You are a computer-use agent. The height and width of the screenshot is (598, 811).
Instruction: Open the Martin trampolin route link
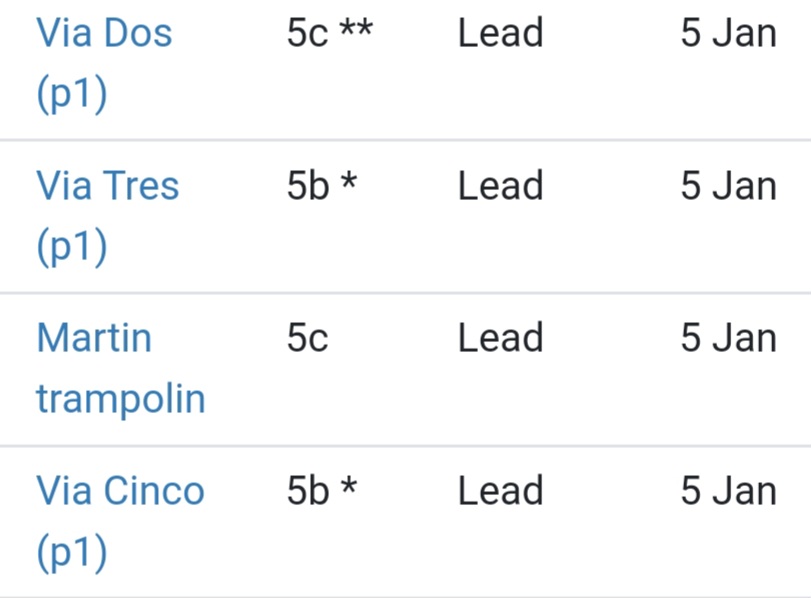click(x=94, y=338)
